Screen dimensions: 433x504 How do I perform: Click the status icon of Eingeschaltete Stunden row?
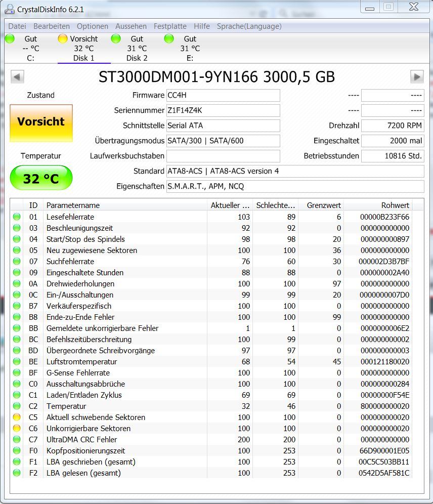point(17,273)
